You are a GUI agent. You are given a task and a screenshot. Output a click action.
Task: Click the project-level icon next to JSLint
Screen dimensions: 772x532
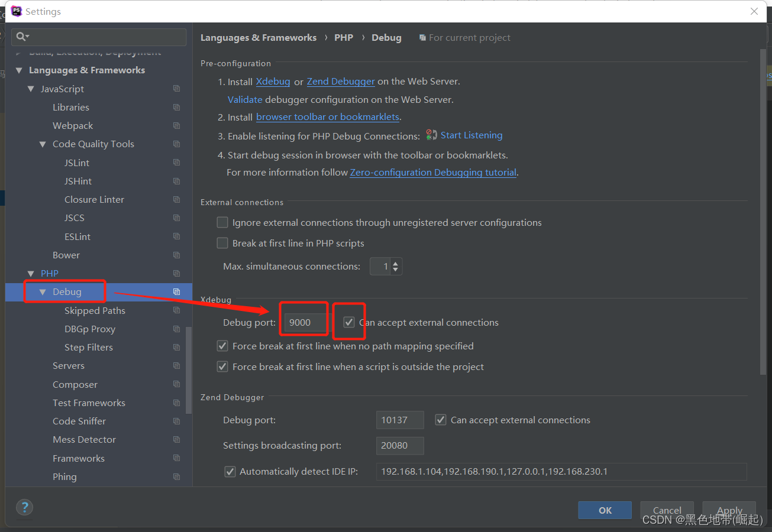click(176, 163)
